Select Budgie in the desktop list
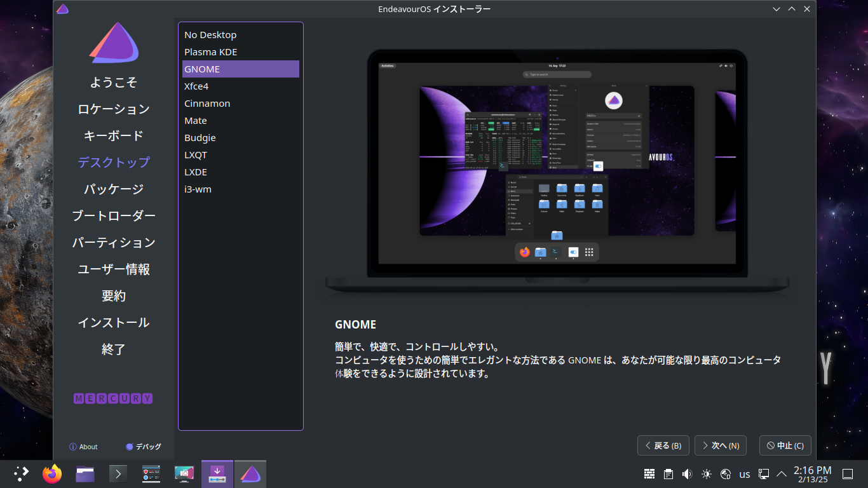Screen dimensions: 868x488 pos(241,138)
